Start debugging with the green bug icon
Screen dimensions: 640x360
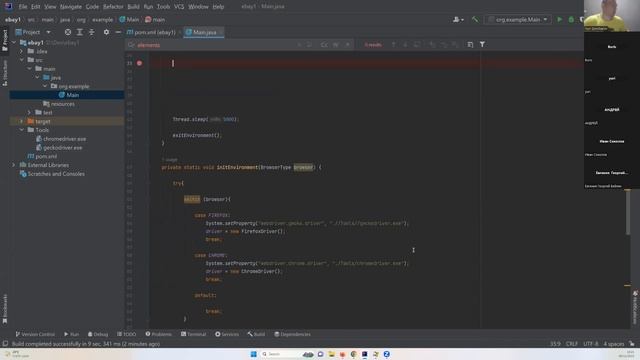571,19
